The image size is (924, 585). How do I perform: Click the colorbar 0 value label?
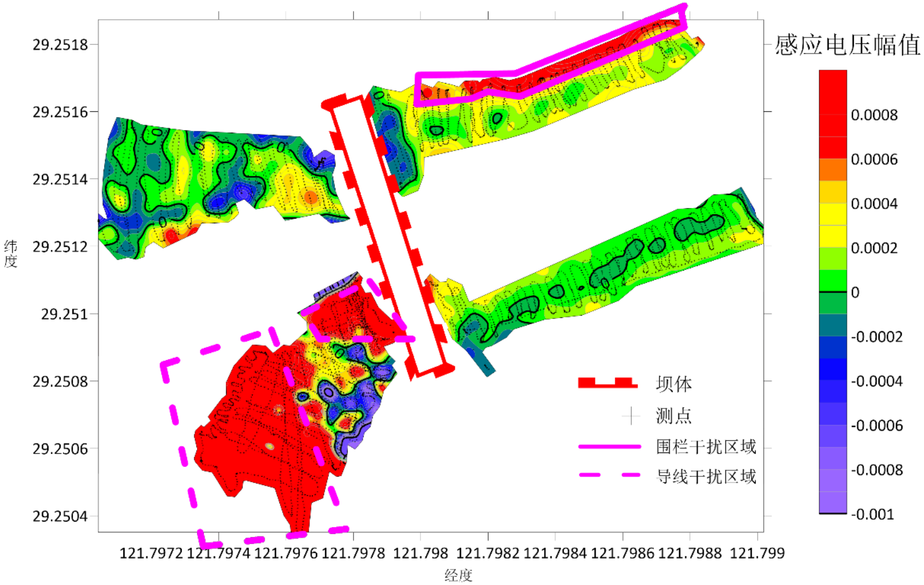click(x=854, y=292)
